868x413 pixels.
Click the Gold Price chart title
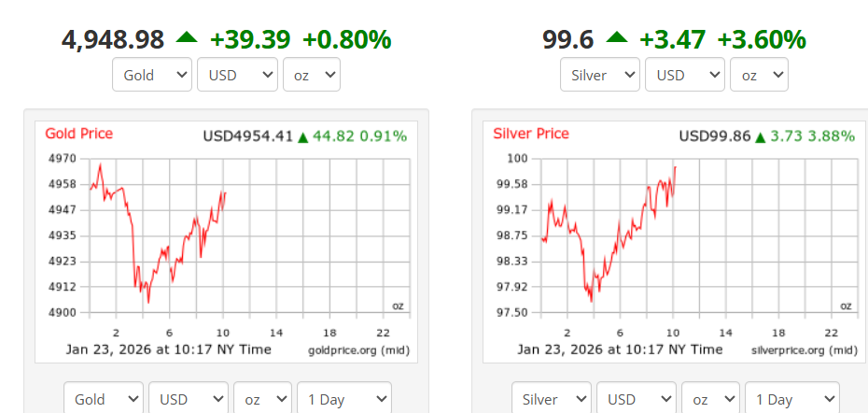coord(79,134)
